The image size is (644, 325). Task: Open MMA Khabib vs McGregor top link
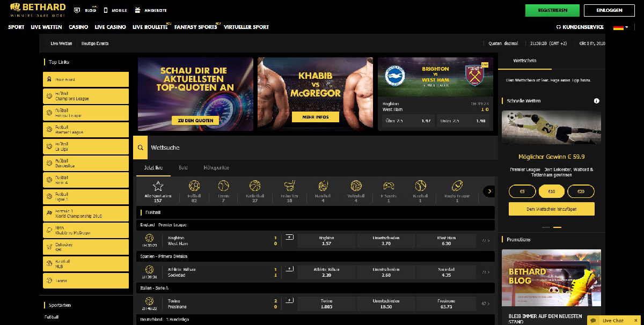pos(86,230)
